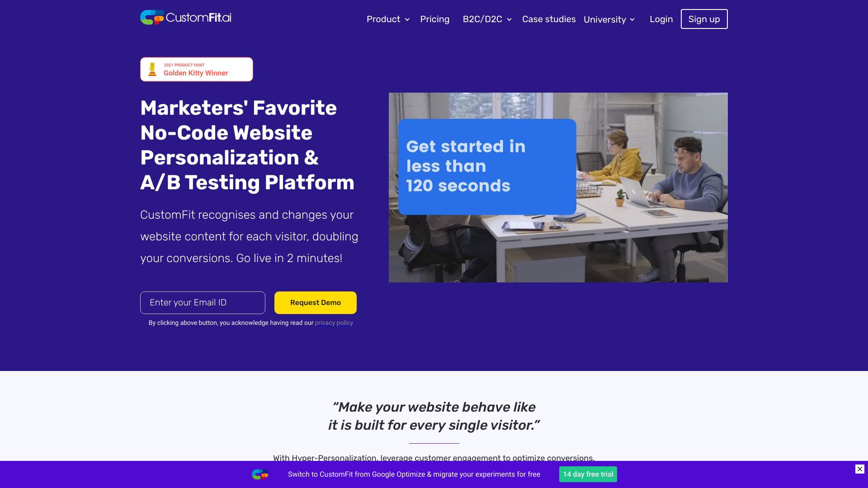Viewport: 868px width, 488px height.
Task: Click the Sign up navigation link
Action: tap(704, 19)
